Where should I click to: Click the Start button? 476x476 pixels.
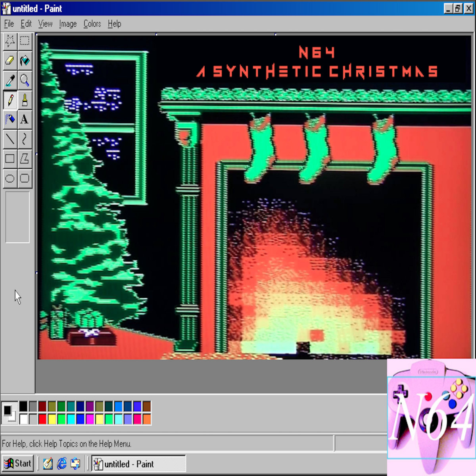(x=18, y=463)
